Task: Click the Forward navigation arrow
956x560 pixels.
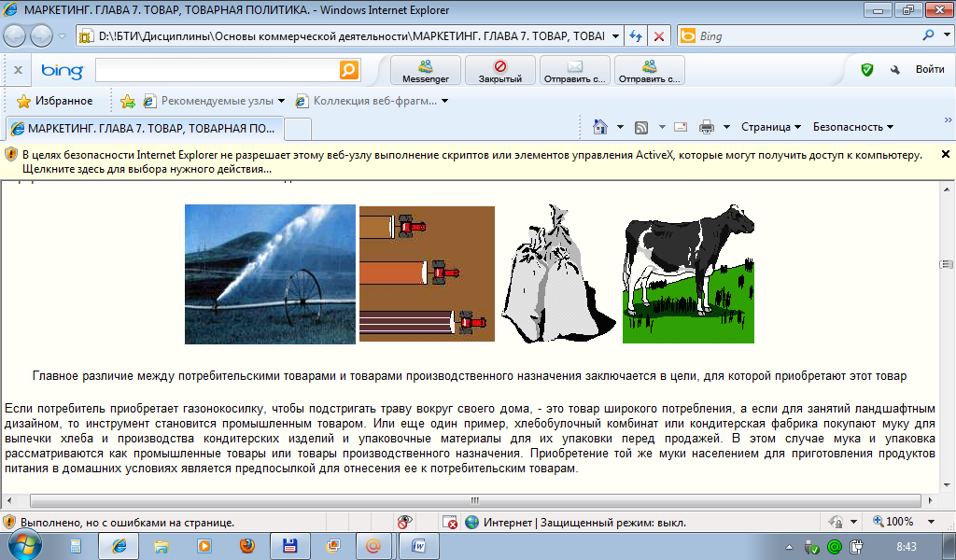Action: 41,36
